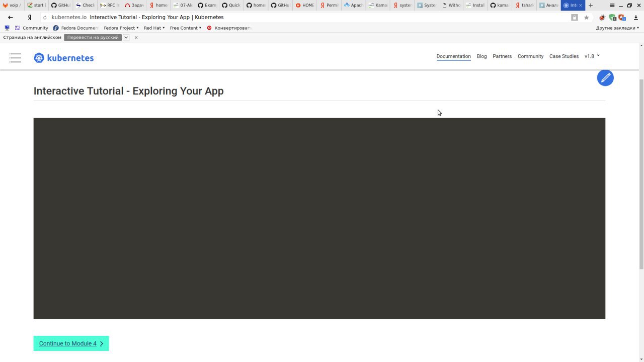Open the green shield extension icon
Image resolution: width=644 pixels, height=362 pixels.
tap(612, 17)
